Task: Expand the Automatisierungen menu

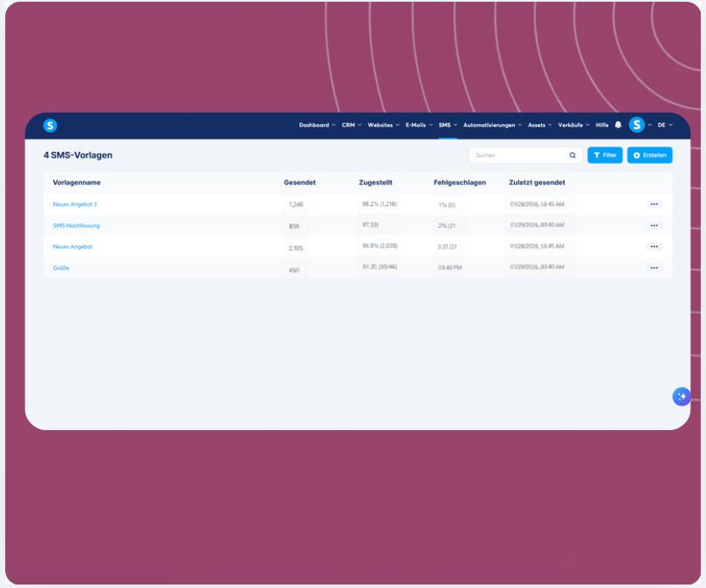Action: point(492,125)
